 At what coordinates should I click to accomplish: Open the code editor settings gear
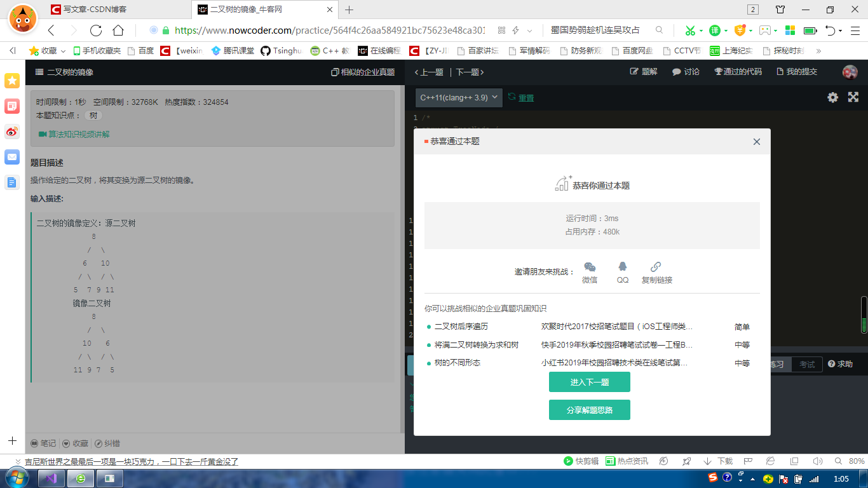832,97
